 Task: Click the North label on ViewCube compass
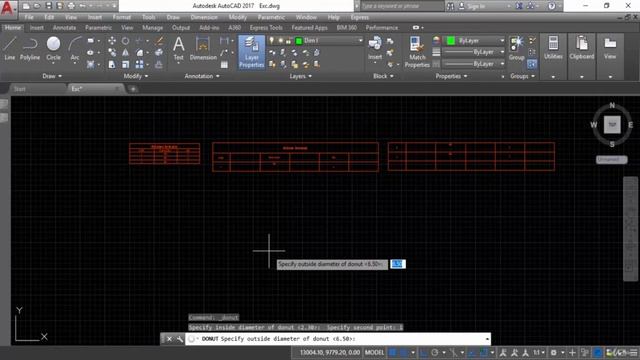pos(612,105)
